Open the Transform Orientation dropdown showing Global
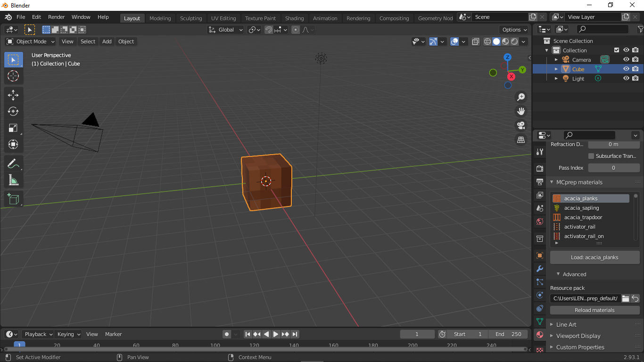 click(225, 29)
